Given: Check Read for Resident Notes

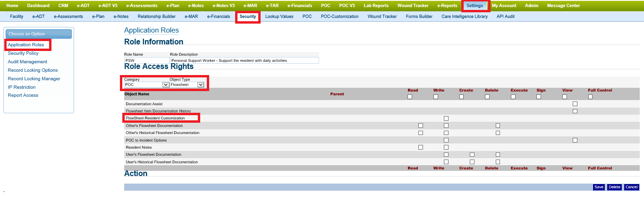Looking at the screenshot, I should (421, 147).
